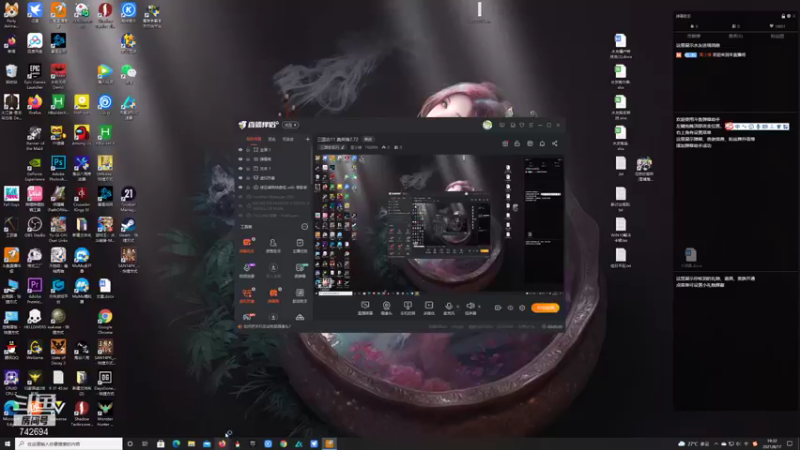800x450 pixels.
Task: Click the last tab in danmaku side panel
Action: click(777, 36)
